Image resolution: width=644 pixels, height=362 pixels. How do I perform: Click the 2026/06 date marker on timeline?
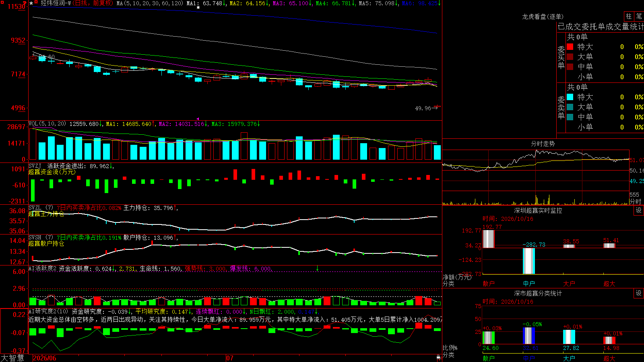click(45, 358)
